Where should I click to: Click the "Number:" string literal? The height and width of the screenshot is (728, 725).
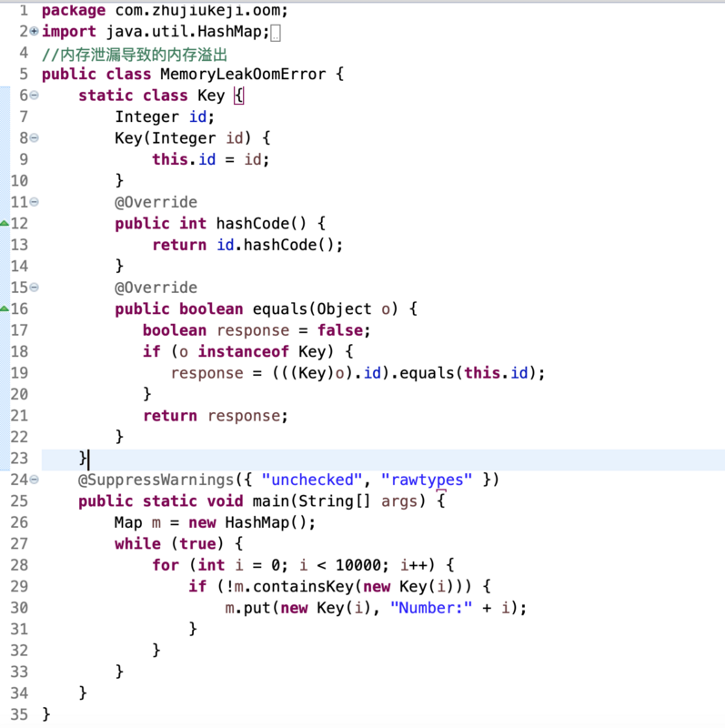pos(431,608)
